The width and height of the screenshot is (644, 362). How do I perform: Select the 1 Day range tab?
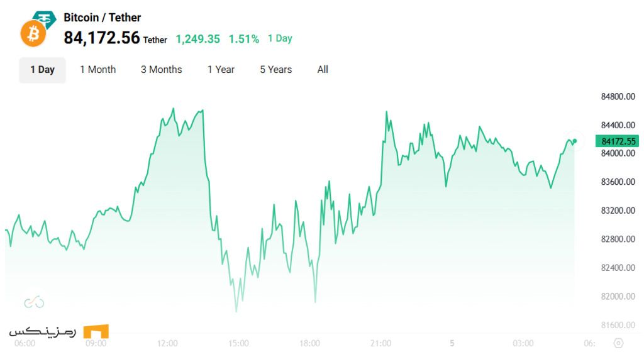(x=42, y=70)
